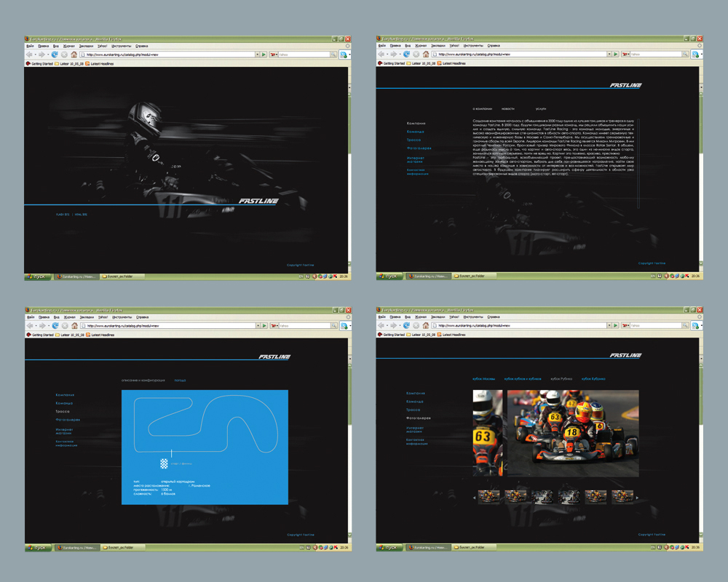Image resolution: width=728 pixels, height=582 pixels.
Task: Click green Go arrow in splash page window
Action: [x=264, y=55]
